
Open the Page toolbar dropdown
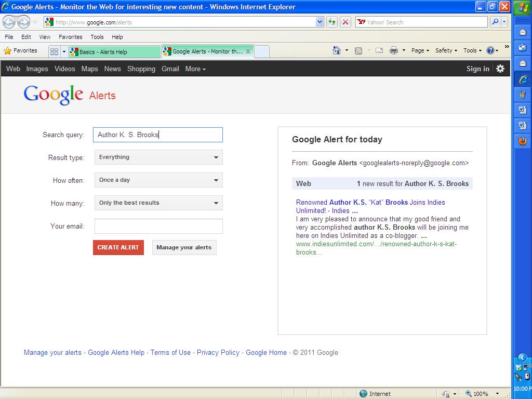pyautogui.click(x=420, y=50)
